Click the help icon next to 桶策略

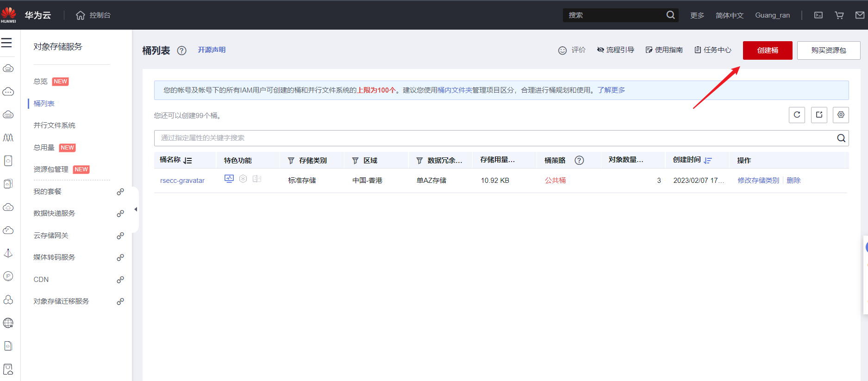(x=579, y=160)
